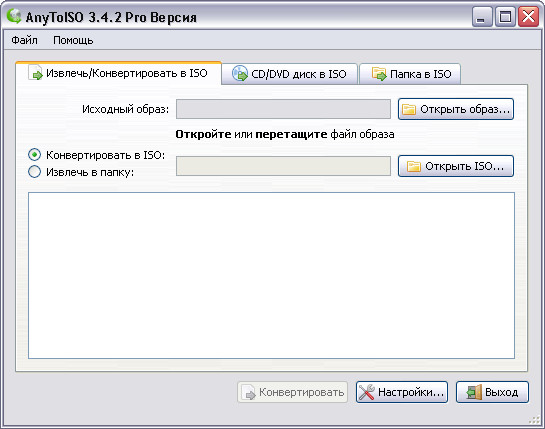The width and height of the screenshot is (545, 429).
Task: Click the 'Исходный образ:' label
Action: tap(125, 109)
